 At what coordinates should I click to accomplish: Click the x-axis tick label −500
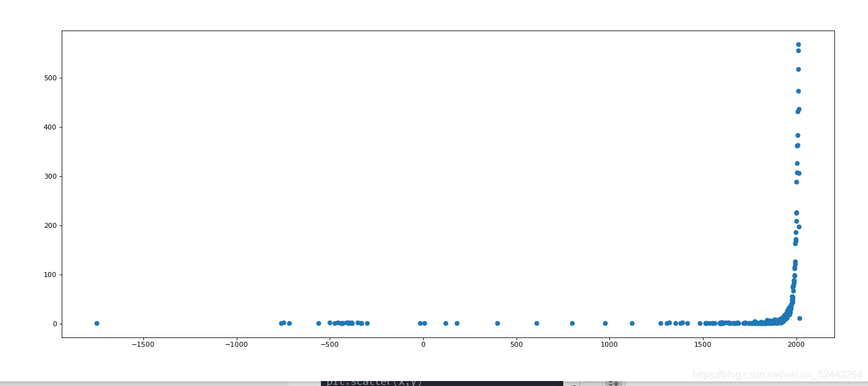pyautogui.click(x=330, y=345)
